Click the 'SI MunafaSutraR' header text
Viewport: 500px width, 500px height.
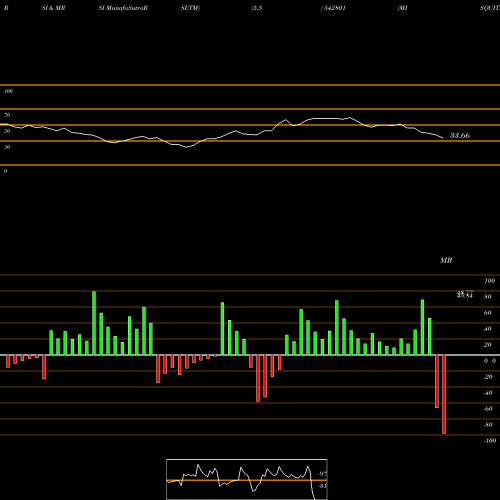pyautogui.click(x=123, y=8)
